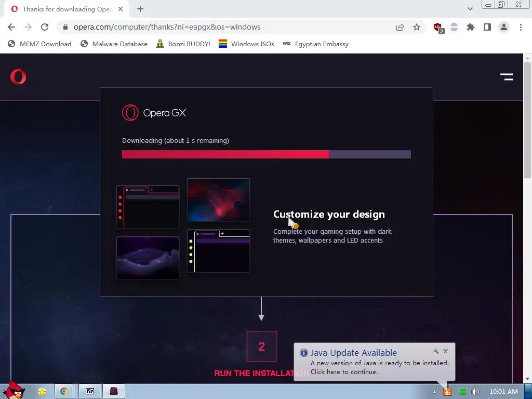Click the 10:01 AM clock

coord(503,392)
